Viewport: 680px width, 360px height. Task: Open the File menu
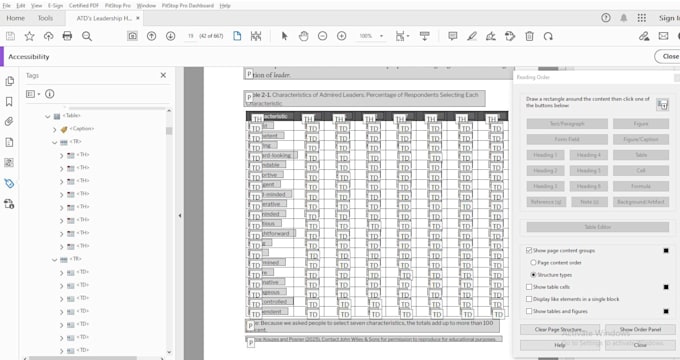coord(7,6)
